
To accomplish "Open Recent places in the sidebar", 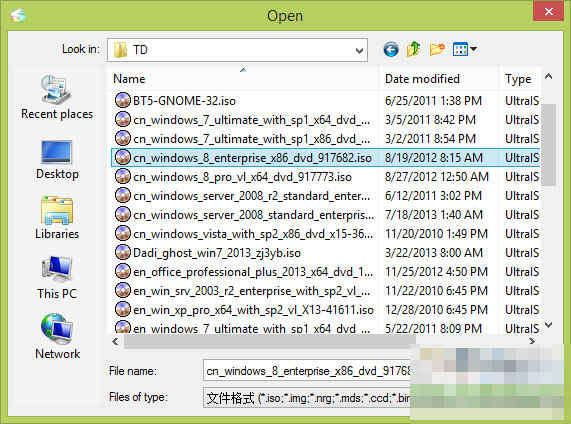I will pyautogui.click(x=57, y=97).
